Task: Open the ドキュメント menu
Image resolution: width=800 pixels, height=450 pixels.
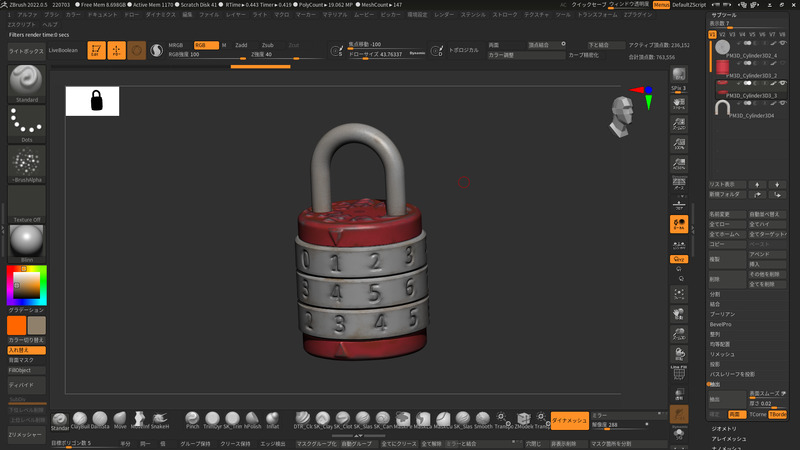Action: (x=103, y=15)
